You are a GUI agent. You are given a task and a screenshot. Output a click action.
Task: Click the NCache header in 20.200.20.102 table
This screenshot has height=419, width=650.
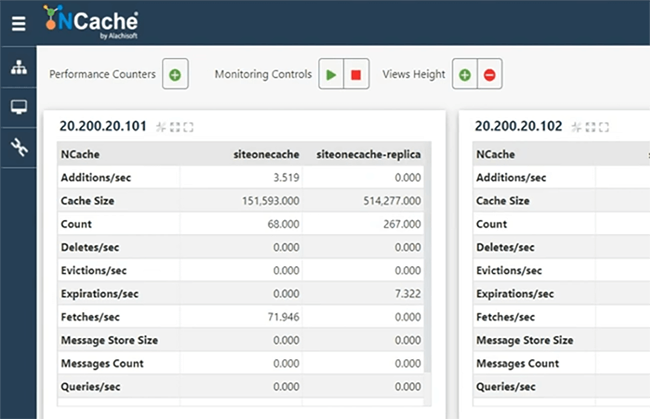tap(495, 154)
